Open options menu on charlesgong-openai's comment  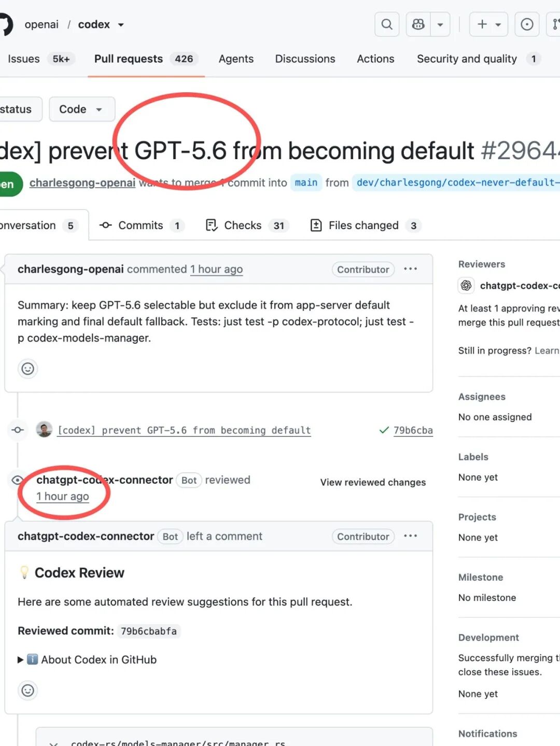pyautogui.click(x=410, y=269)
